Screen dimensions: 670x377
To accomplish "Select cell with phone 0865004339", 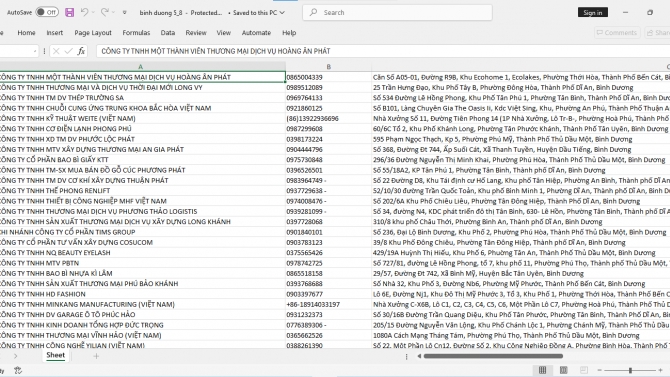I will (x=328, y=77).
